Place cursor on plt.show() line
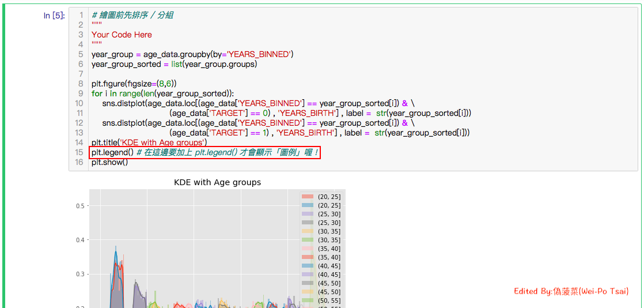 pyautogui.click(x=109, y=162)
